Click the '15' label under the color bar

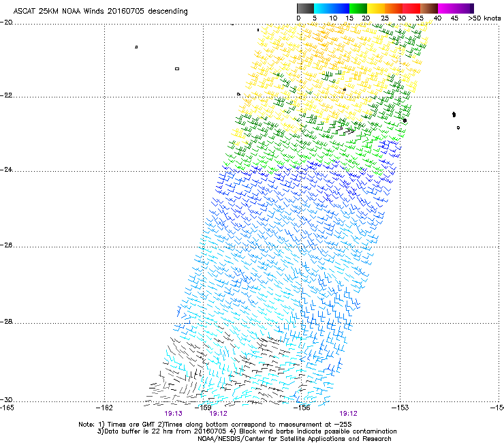coord(349,18)
